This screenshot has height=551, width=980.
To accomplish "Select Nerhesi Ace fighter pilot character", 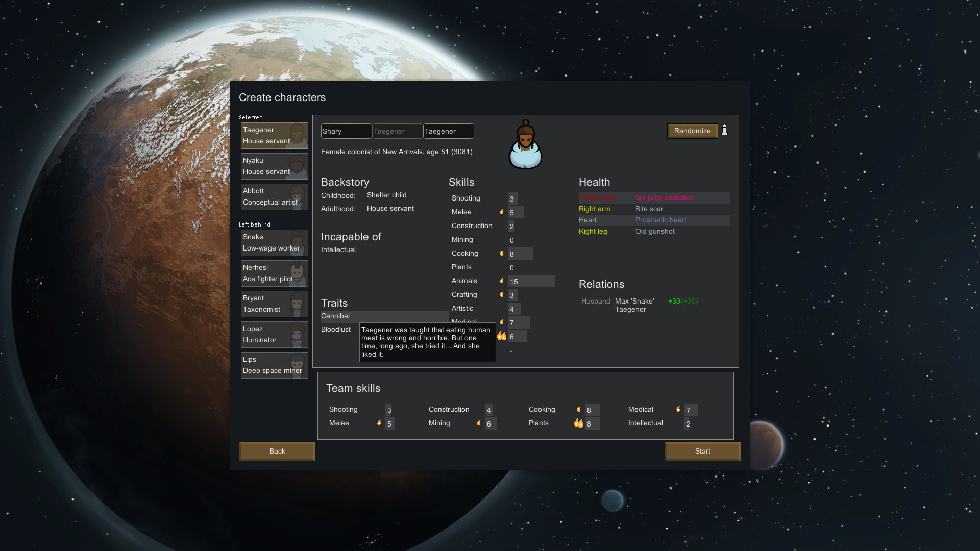I will [x=273, y=272].
